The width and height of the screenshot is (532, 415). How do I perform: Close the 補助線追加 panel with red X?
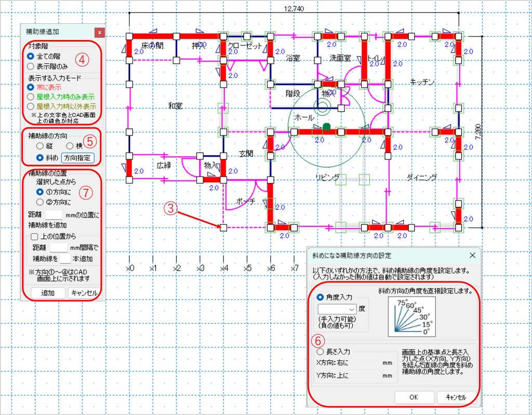coord(99,32)
